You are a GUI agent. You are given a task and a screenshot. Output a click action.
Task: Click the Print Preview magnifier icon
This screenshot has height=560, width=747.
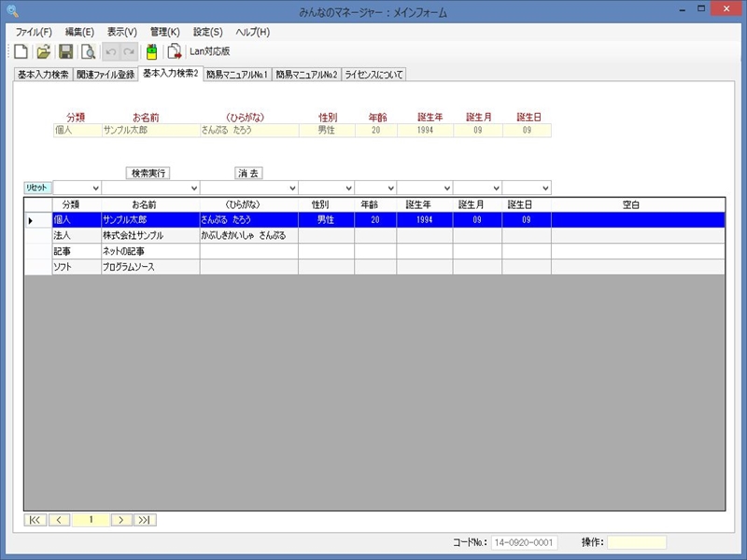pos(88,51)
